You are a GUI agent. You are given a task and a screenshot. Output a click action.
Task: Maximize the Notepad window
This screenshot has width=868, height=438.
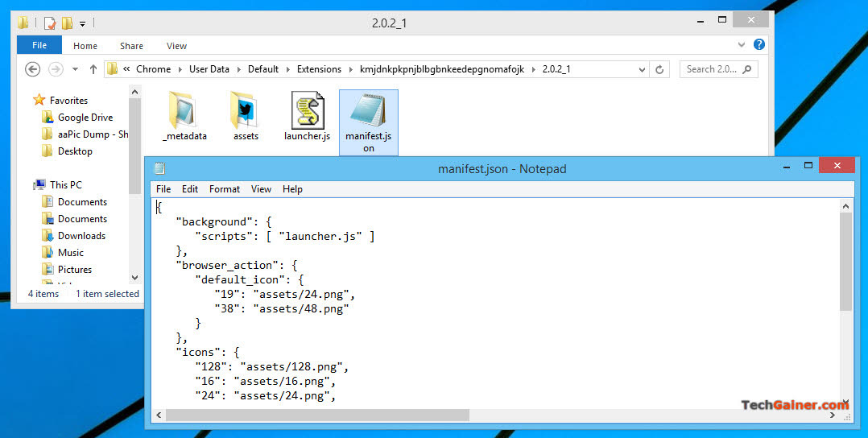(x=808, y=166)
